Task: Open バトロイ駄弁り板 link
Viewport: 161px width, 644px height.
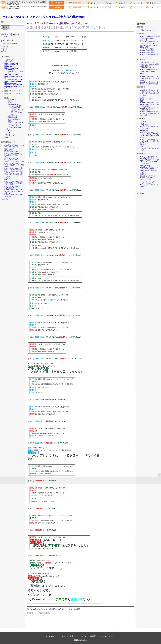Action: [13, 104]
